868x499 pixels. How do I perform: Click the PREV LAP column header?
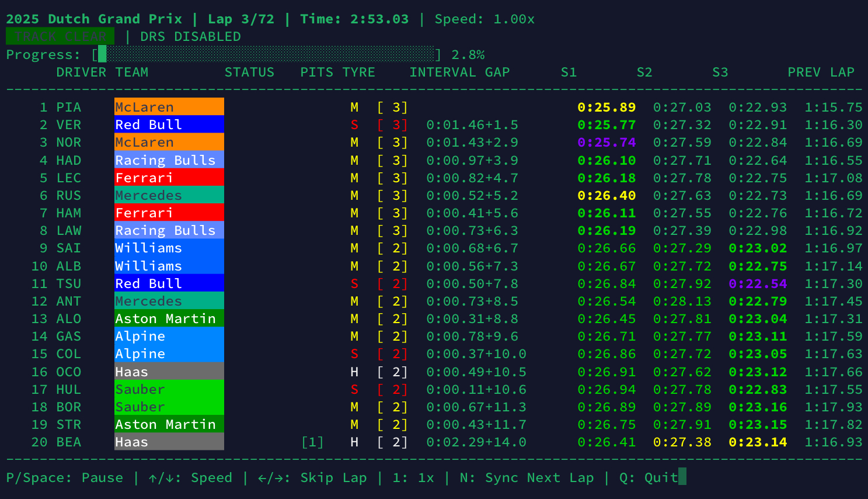[x=821, y=72]
